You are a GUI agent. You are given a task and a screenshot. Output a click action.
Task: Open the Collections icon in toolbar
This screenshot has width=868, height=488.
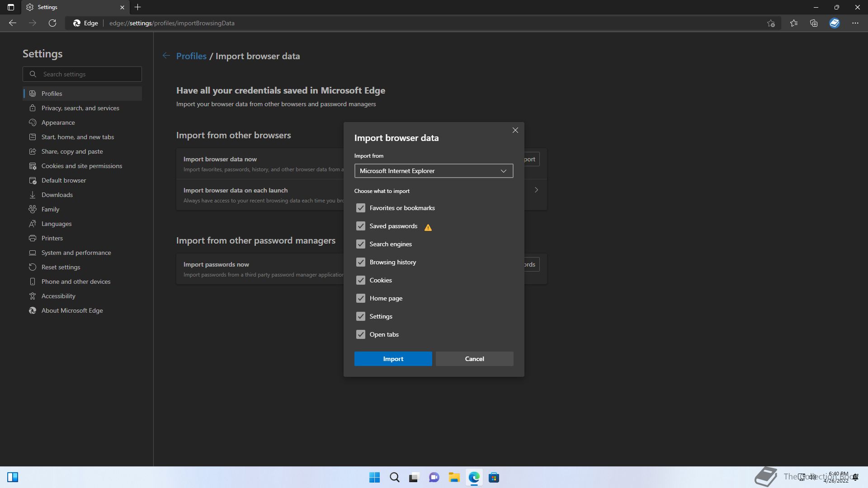[814, 23]
